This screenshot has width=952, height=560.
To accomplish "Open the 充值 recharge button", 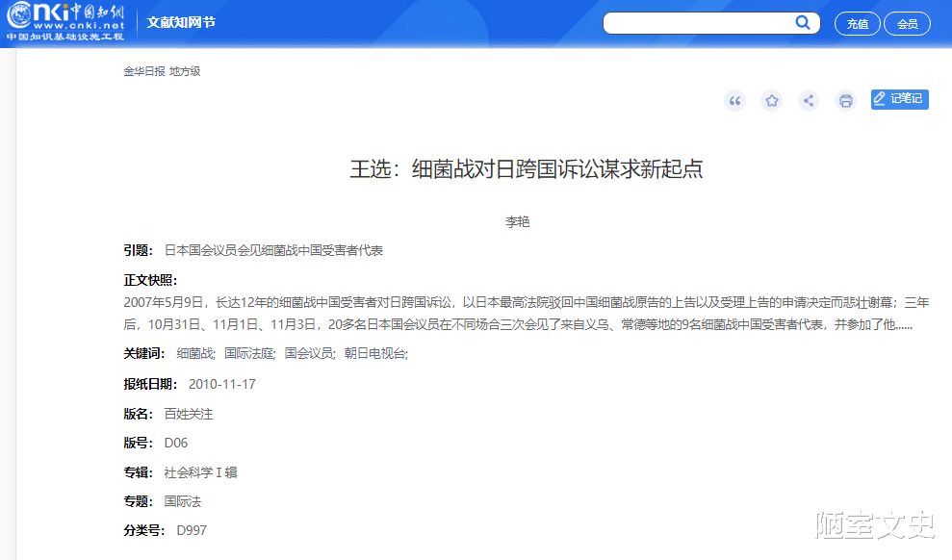I will (x=858, y=24).
